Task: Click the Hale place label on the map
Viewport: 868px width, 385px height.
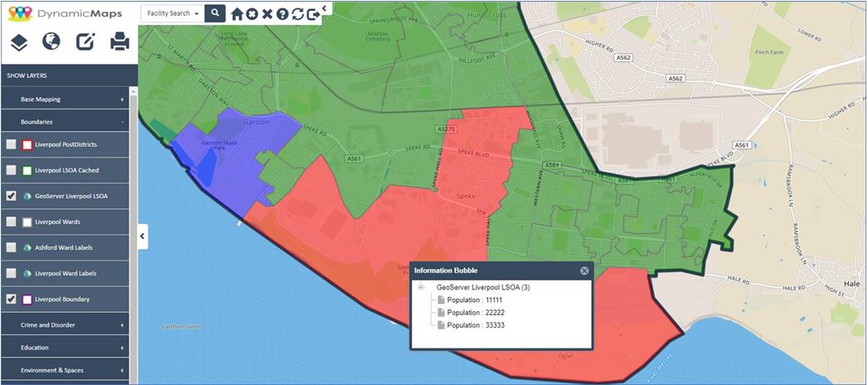Action: pos(851,283)
